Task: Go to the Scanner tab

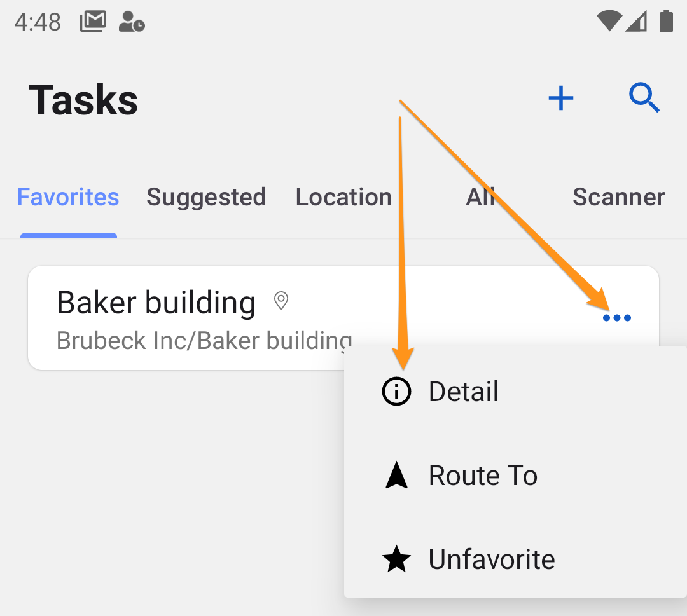Action: click(x=619, y=197)
